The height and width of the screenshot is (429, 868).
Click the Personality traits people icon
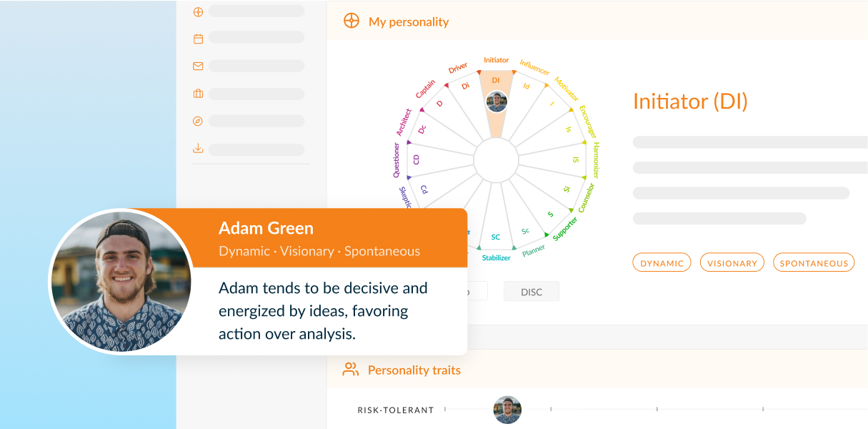(350, 370)
